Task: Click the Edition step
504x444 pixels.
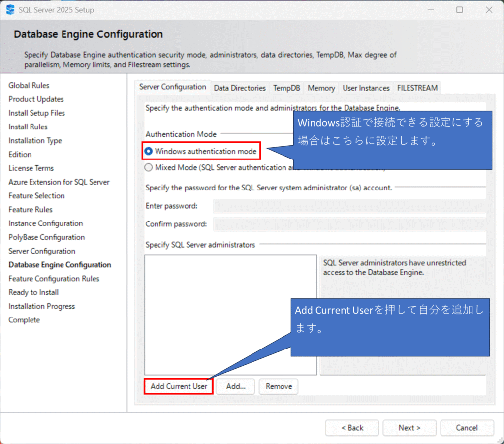Action: [20, 155]
